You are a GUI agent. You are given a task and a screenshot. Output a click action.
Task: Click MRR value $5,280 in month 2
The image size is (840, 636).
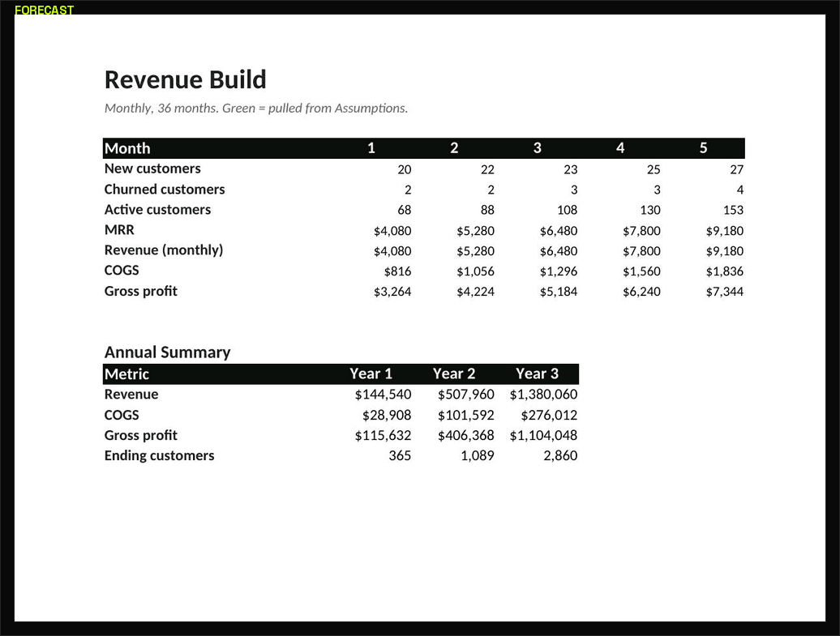[476, 231]
